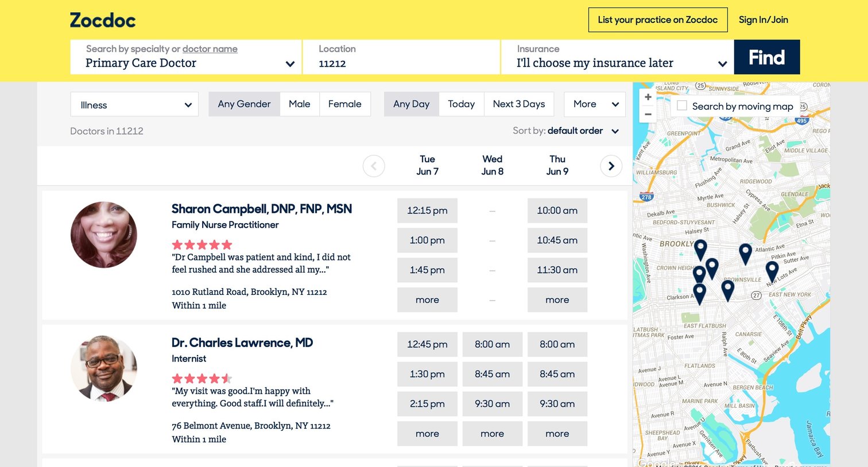Click Campbell's patient review quote
This screenshot has width=868, height=467.
pos(261,263)
